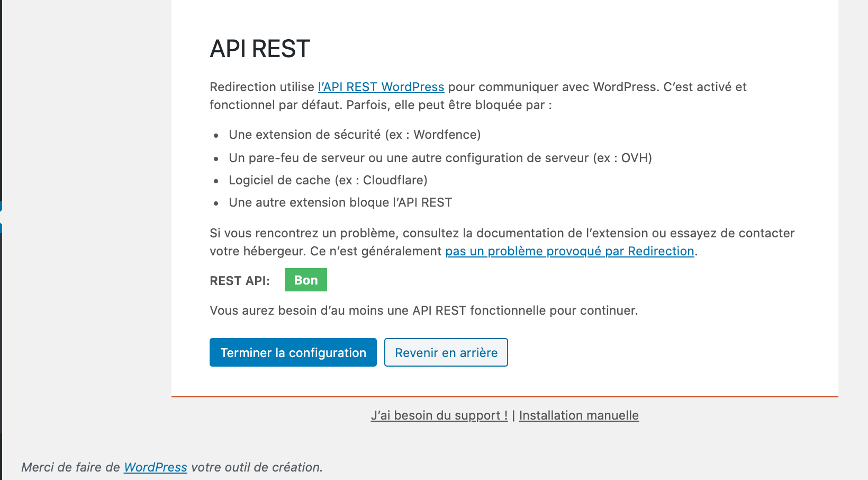The width and height of the screenshot is (868, 480).
Task: Choose the 'Installation manuelle' link
Action: [x=578, y=415]
